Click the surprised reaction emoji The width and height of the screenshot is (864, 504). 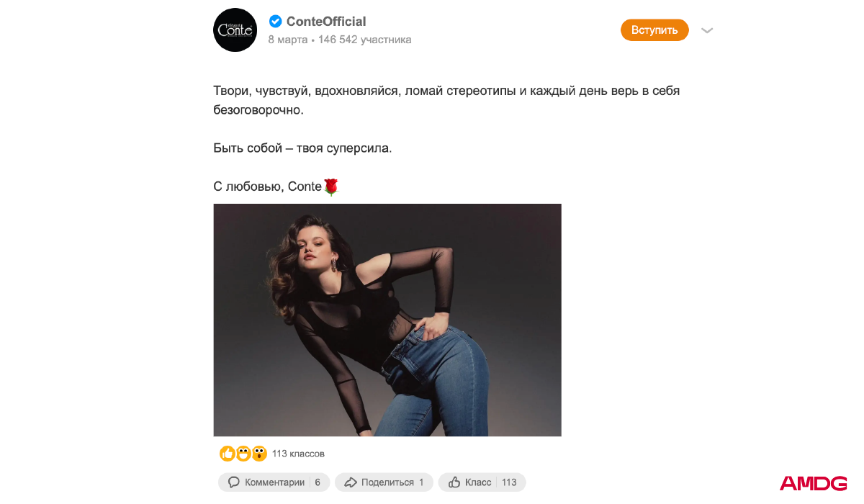259,454
